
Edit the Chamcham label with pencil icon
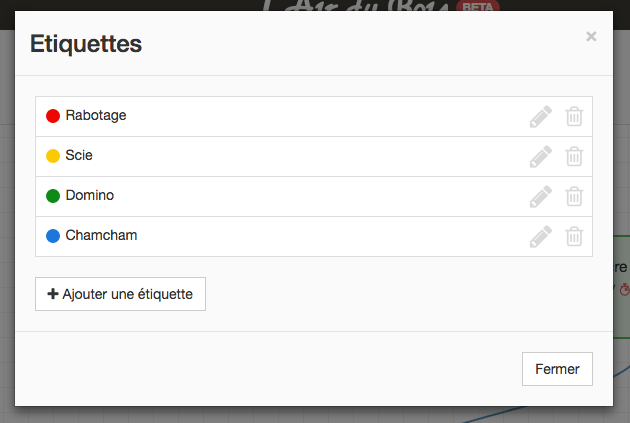tap(540, 236)
